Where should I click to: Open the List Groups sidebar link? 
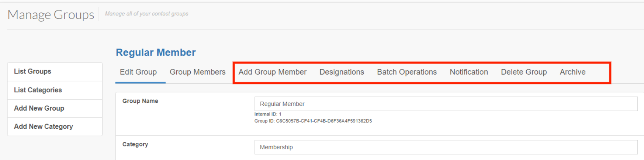pyautogui.click(x=32, y=71)
